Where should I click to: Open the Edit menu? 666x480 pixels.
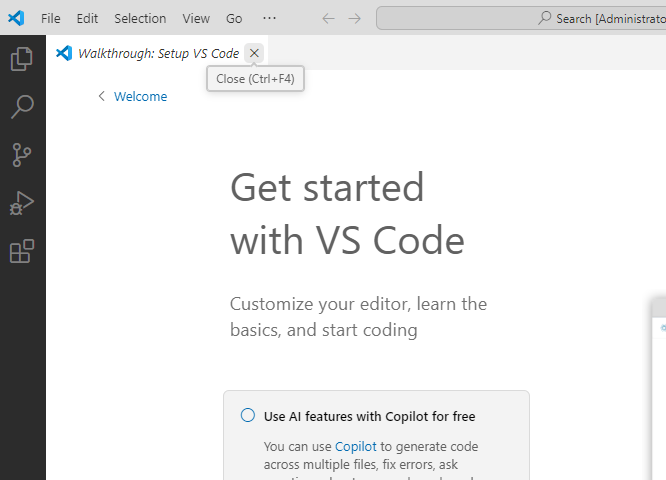(87, 19)
